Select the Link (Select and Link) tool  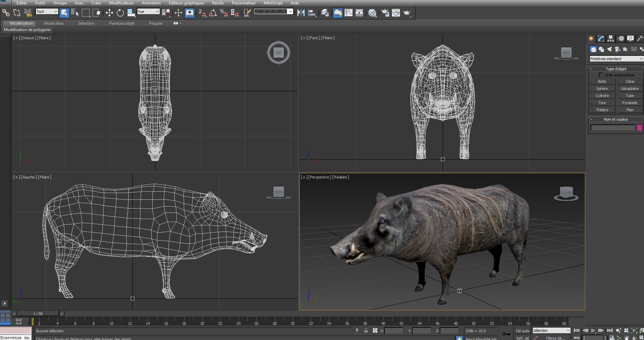[6, 13]
